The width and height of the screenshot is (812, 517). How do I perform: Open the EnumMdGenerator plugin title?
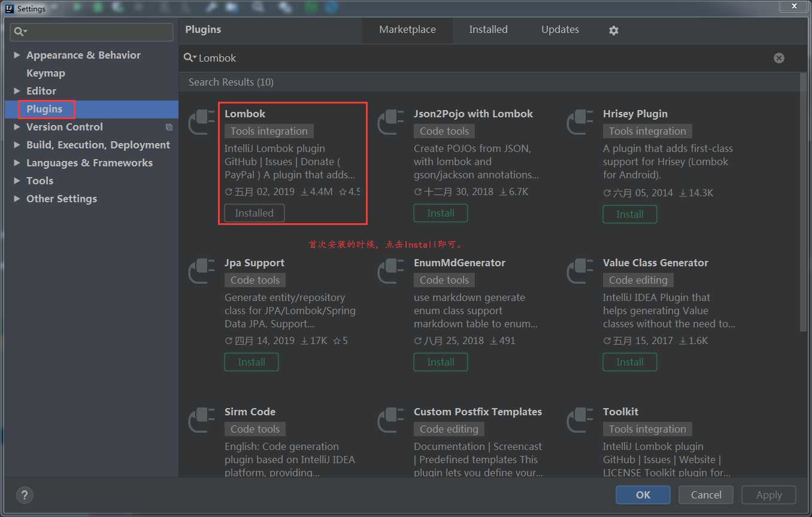[x=459, y=263]
